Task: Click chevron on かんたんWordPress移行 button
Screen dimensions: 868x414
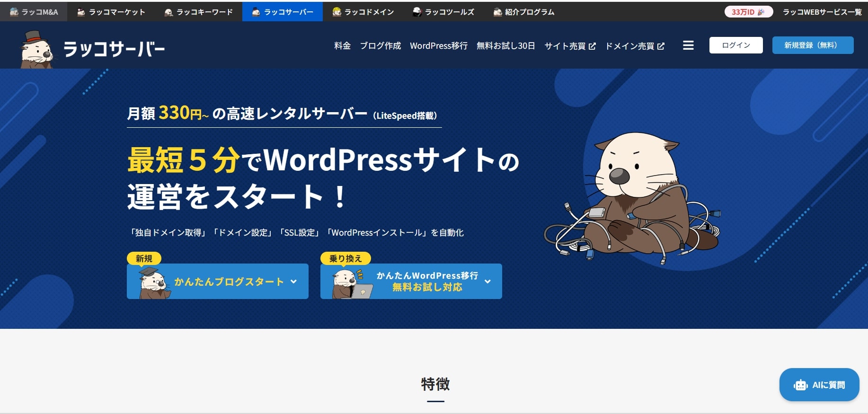Action: tap(487, 282)
